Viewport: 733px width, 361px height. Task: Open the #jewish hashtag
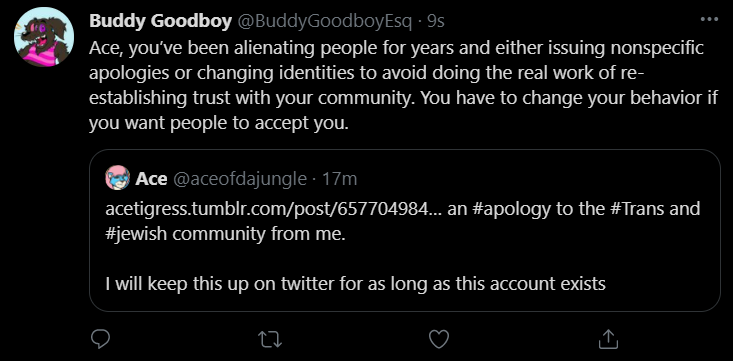[x=136, y=234]
